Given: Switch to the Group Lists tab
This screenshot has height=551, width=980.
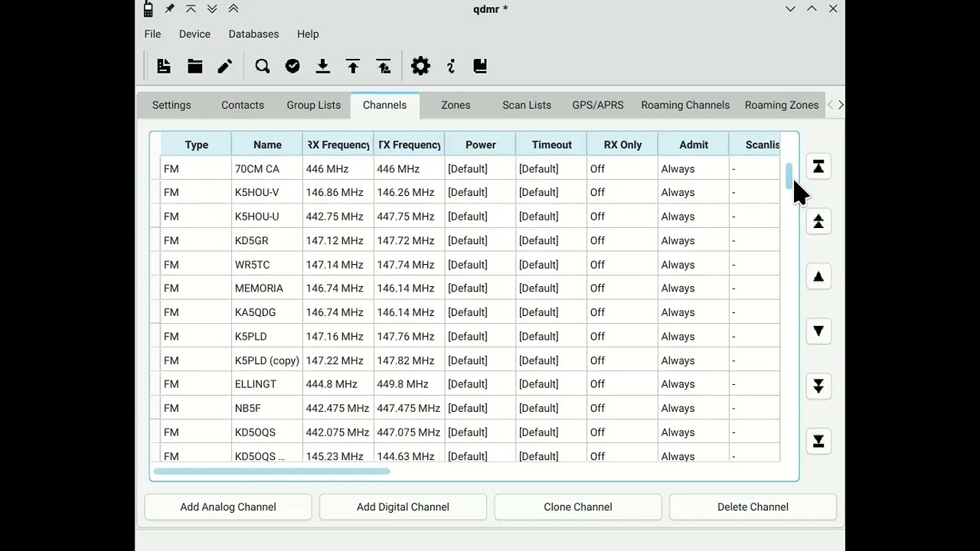Looking at the screenshot, I should point(314,106).
